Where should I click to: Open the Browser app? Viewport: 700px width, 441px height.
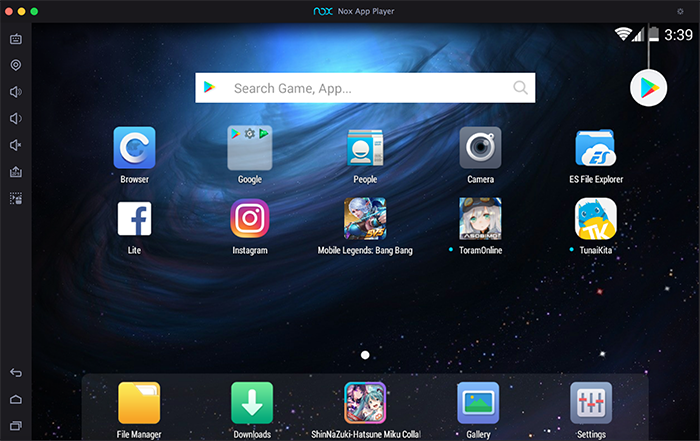coord(134,148)
